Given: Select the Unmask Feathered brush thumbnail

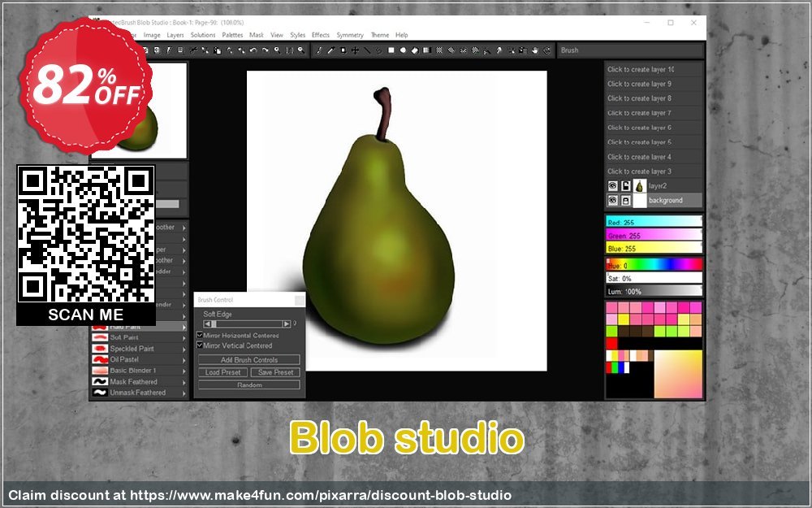Looking at the screenshot, I should (99, 393).
